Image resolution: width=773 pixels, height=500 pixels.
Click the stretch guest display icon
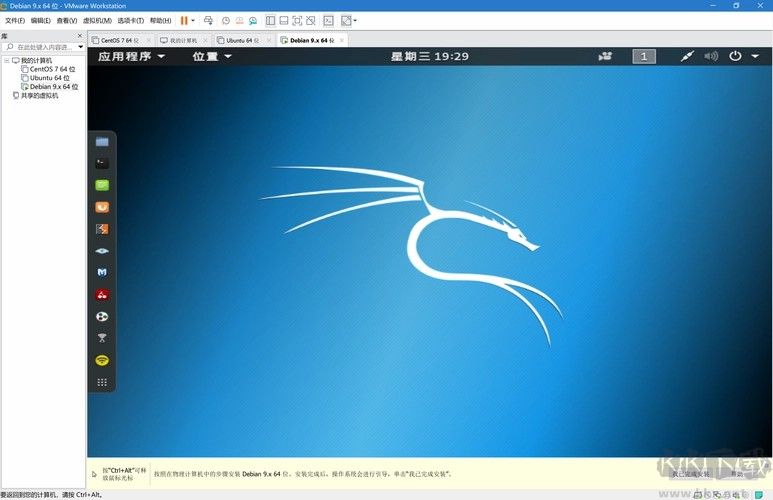coord(346,21)
